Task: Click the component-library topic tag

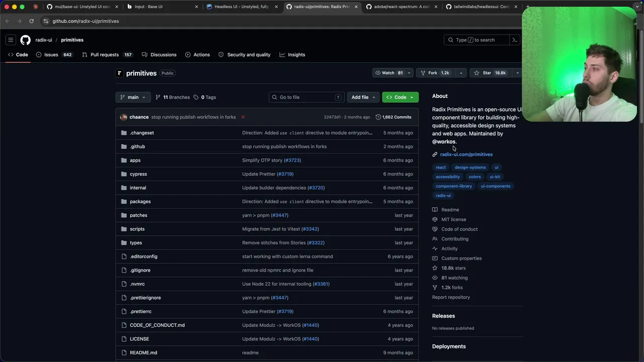Action: point(454,186)
